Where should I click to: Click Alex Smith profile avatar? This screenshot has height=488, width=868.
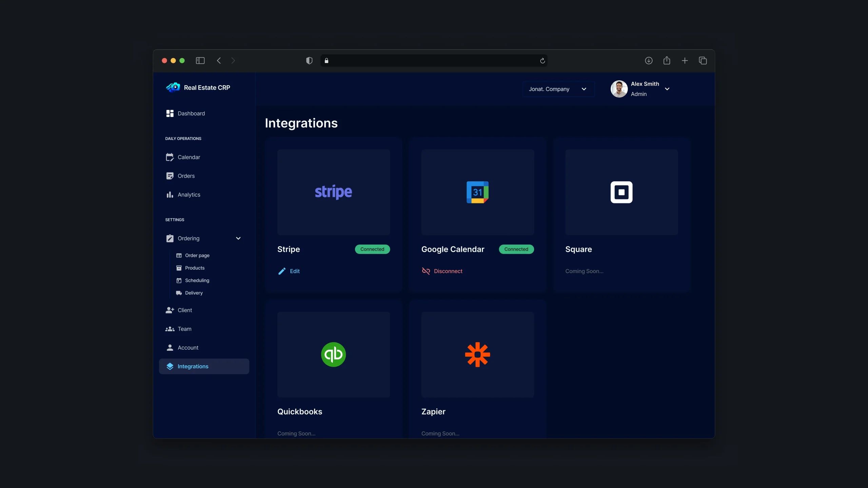tap(619, 89)
